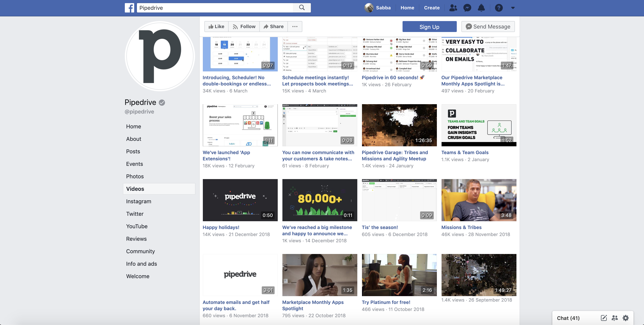Image resolution: width=644 pixels, height=325 pixels.
Task: Play the 0:13 schedule meetings video thumbnail
Action: (x=319, y=54)
